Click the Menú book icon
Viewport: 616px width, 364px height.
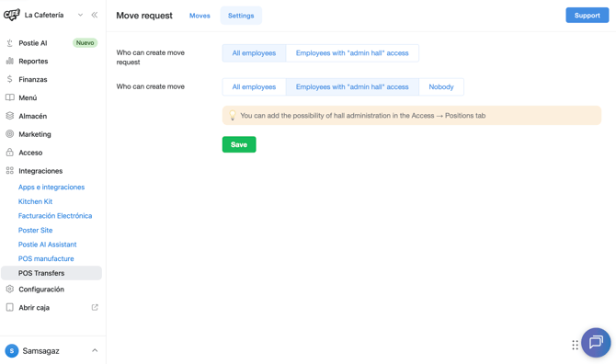click(x=10, y=97)
